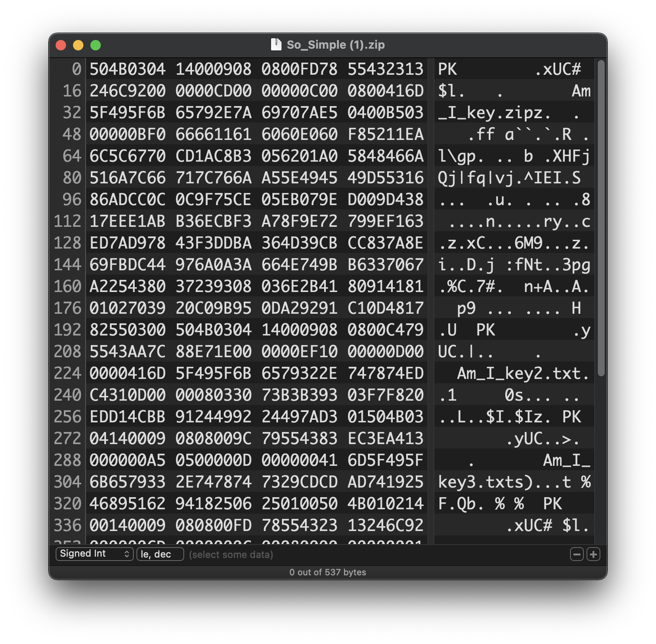
Task: Select hex group 0000EF10 at offset 208
Action: click(x=299, y=352)
